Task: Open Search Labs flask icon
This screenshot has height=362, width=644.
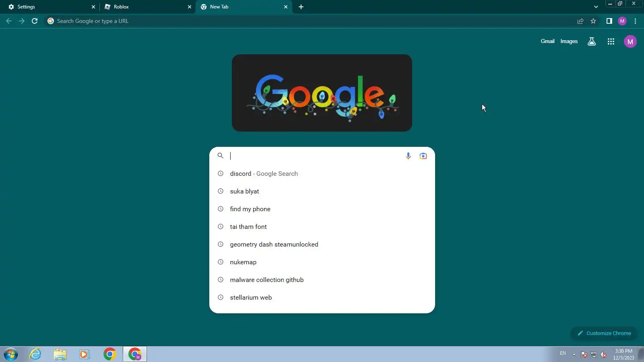Action: click(x=592, y=41)
